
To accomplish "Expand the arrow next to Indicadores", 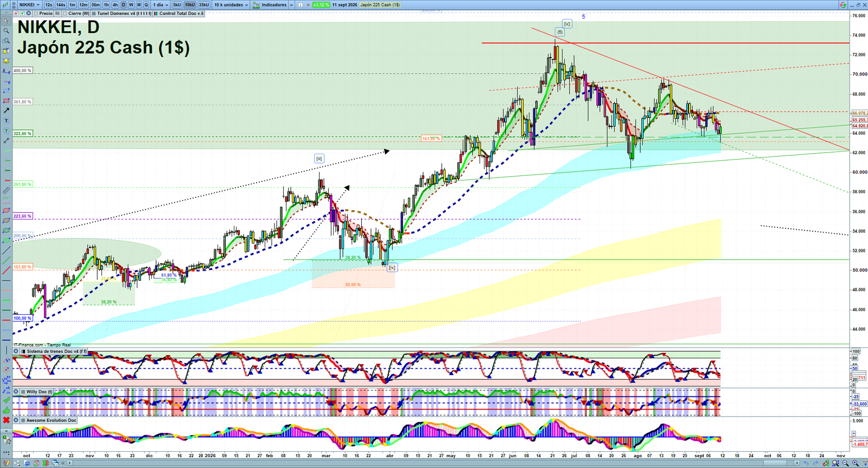I will click(x=291, y=5).
